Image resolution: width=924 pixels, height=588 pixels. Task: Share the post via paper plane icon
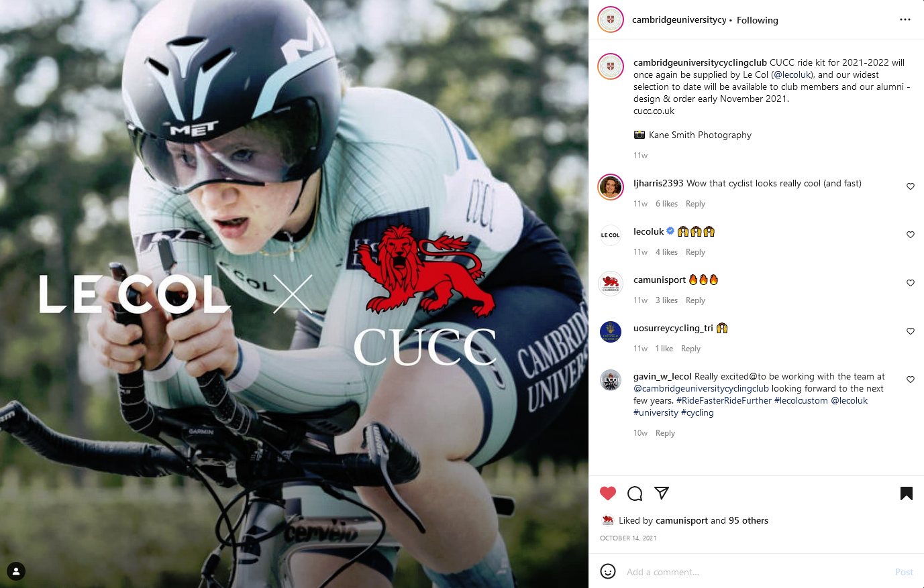(662, 493)
